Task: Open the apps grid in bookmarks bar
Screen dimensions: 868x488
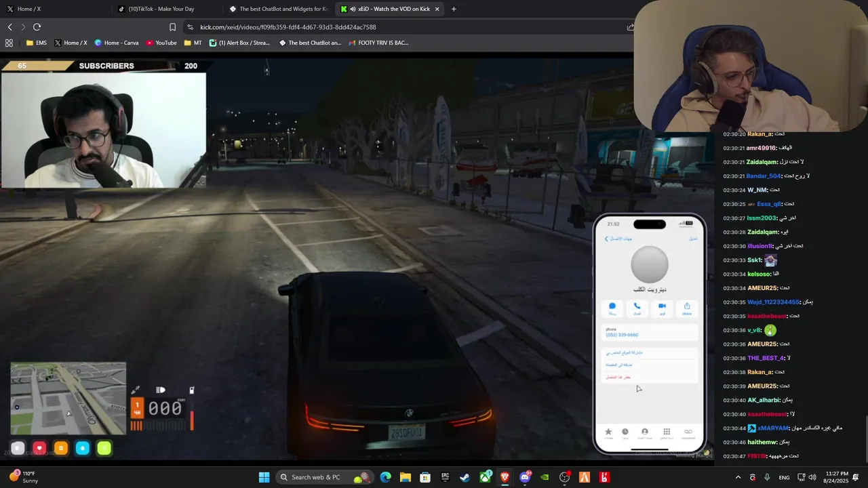Action: pos(9,43)
